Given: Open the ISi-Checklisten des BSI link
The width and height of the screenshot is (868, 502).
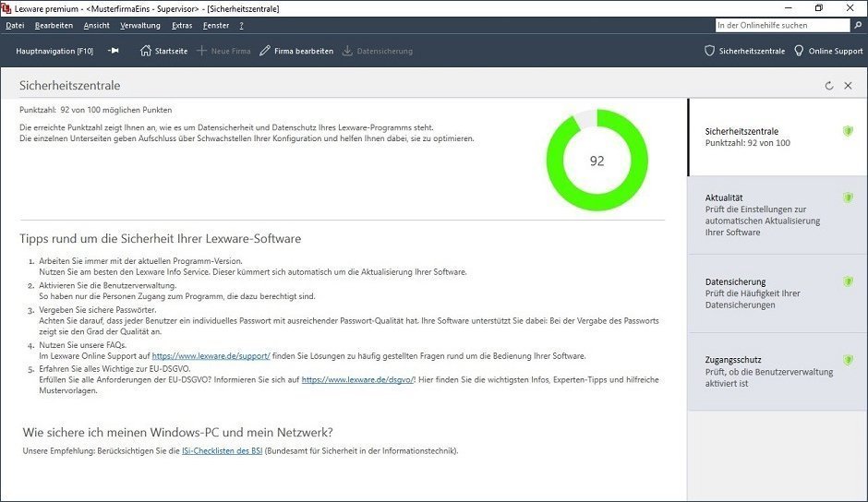Looking at the screenshot, I should coord(222,451).
